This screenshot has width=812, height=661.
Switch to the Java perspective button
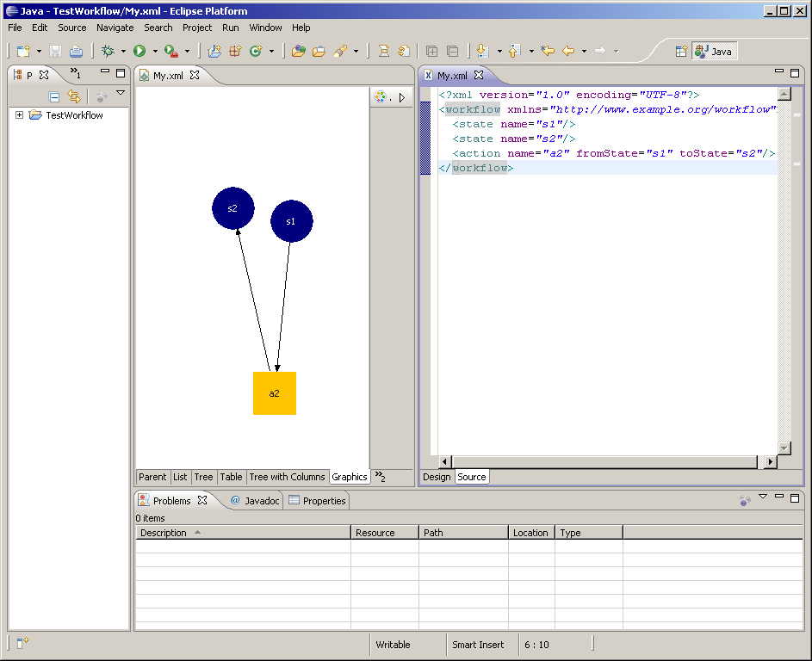714,52
